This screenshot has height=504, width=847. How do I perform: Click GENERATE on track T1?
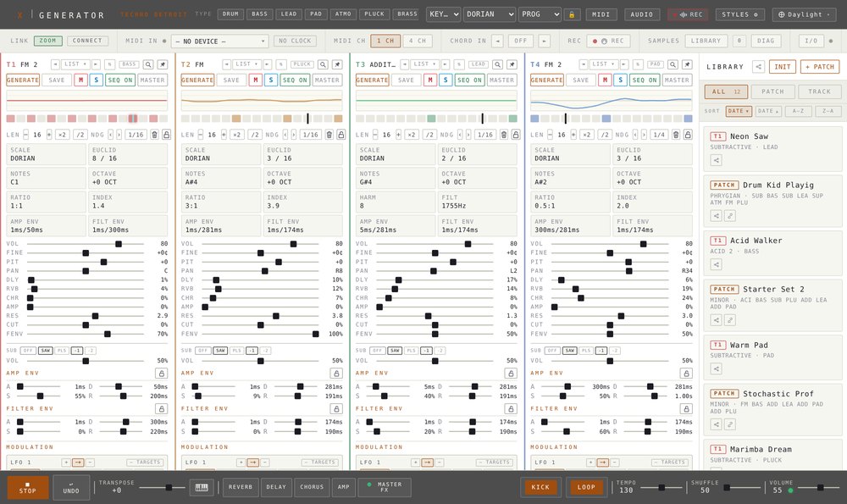tap(23, 80)
